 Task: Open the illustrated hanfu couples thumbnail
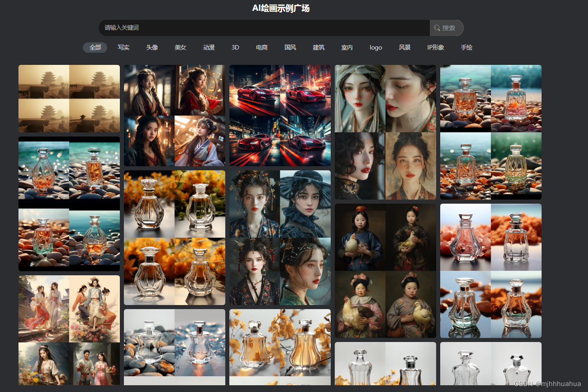click(x=69, y=330)
